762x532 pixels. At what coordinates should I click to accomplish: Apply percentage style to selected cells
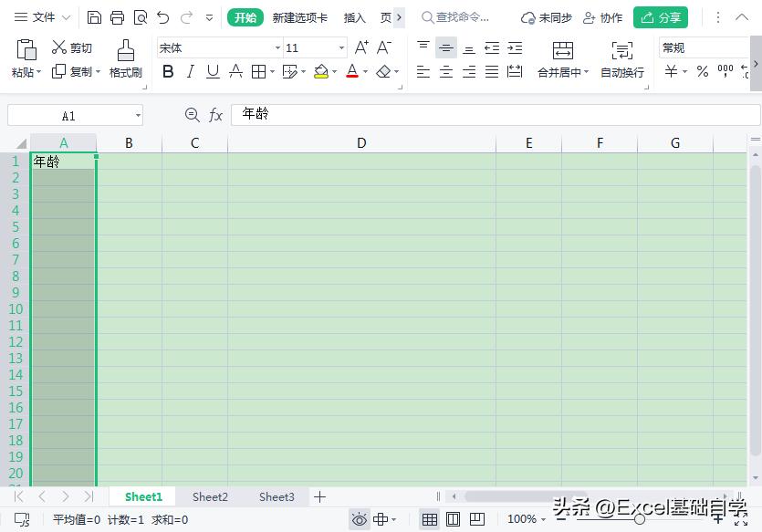coord(701,71)
